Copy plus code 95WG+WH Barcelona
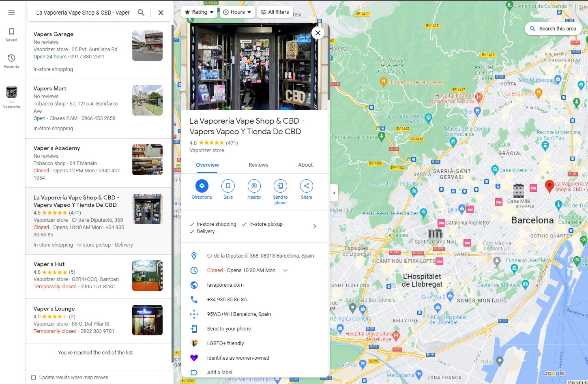588x384 pixels. click(254, 314)
